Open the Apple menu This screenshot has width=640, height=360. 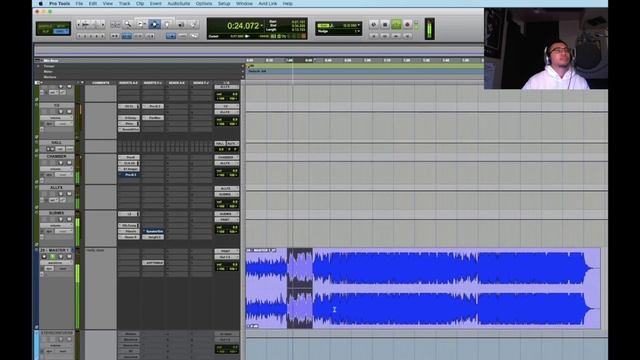pyautogui.click(x=40, y=3)
